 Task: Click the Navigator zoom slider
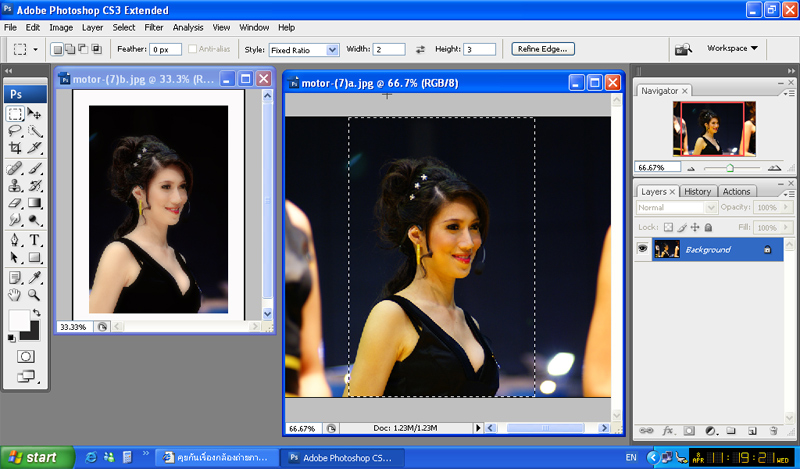[730, 167]
